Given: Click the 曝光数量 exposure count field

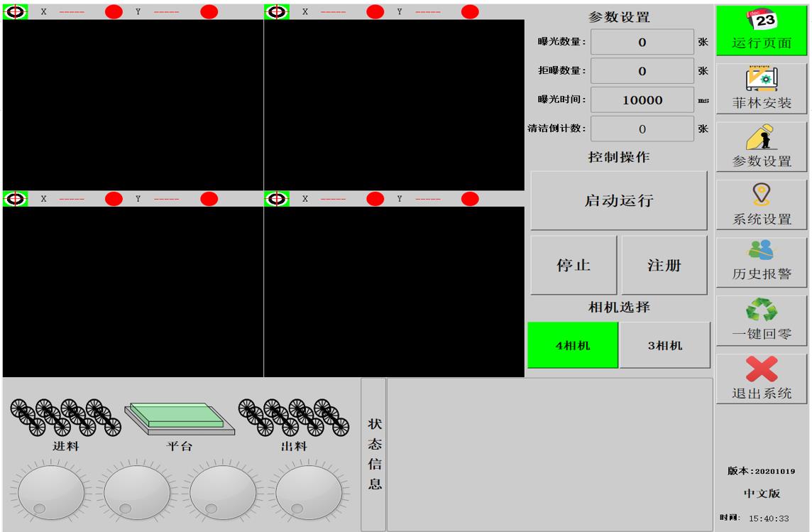Looking at the screenshot, I should point(642,42).
